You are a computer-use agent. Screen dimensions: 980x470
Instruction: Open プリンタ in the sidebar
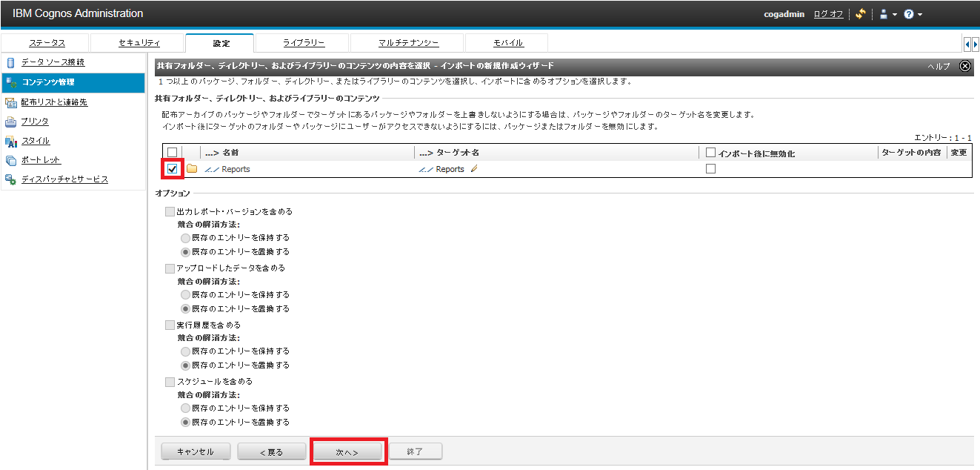point(35,122)
